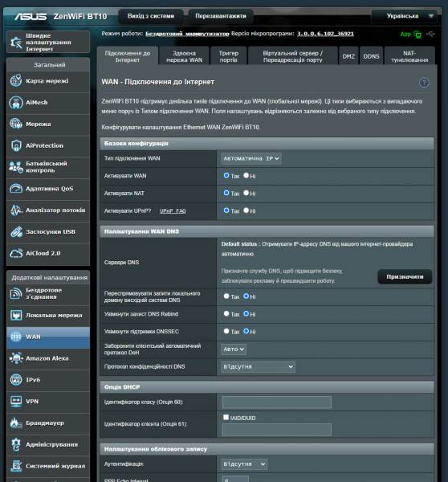Open the Застосунки USB icon
The width and height of the screenshot is (448, 482).
click(x=16, y=231)
